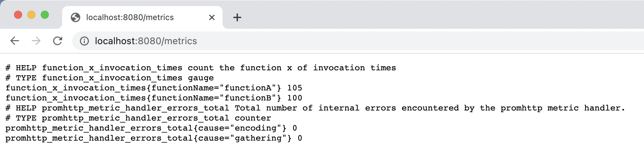Go back to the previous page
Image resolution: width=644 pixels, height=154 pixels.
[15, 41]
